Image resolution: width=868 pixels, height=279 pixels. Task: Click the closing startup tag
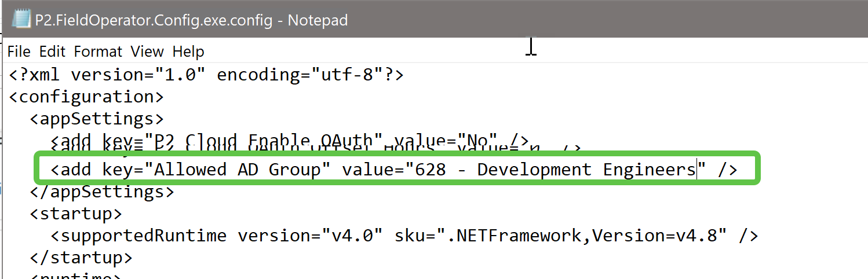(81, 257)
